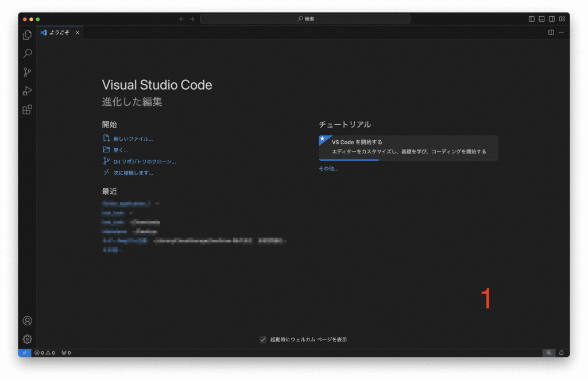Click 新しいファイル... link
588x381 pixels.
point(133,139)
